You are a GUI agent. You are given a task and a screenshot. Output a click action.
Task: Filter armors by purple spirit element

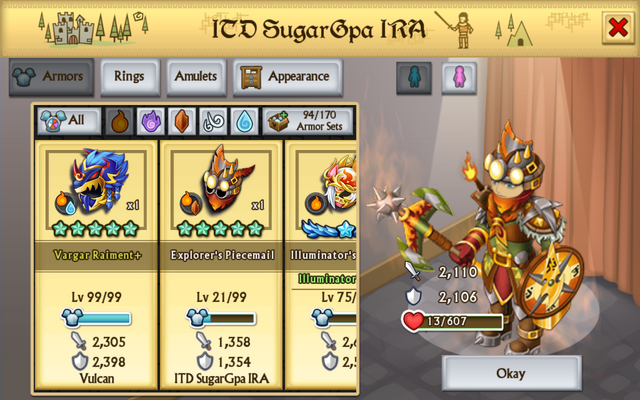pos(151,121)
